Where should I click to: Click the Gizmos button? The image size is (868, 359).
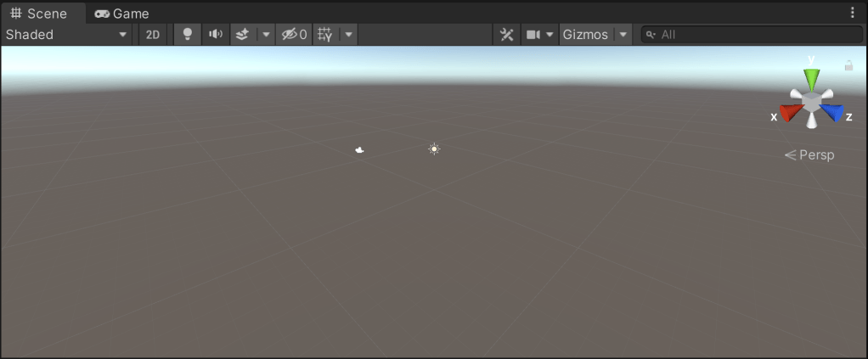(585, 35)
